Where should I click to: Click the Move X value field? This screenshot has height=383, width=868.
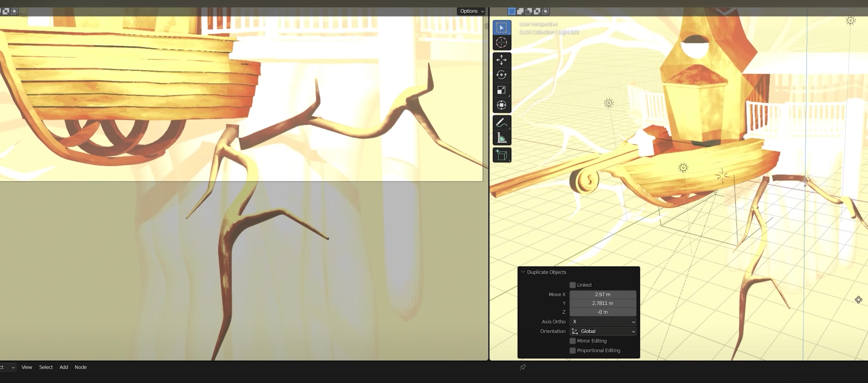(x=603, y=295)
